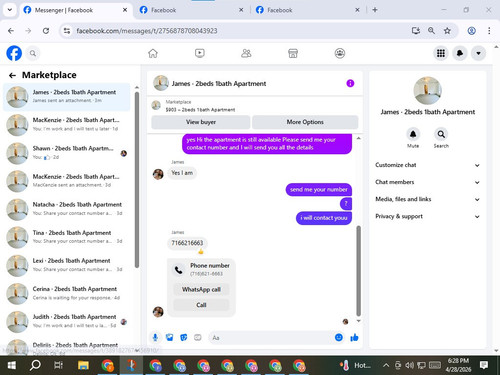Open the emoji picker smiley
The width and height of the screenshot is (500, 375).
pos(339,338)
